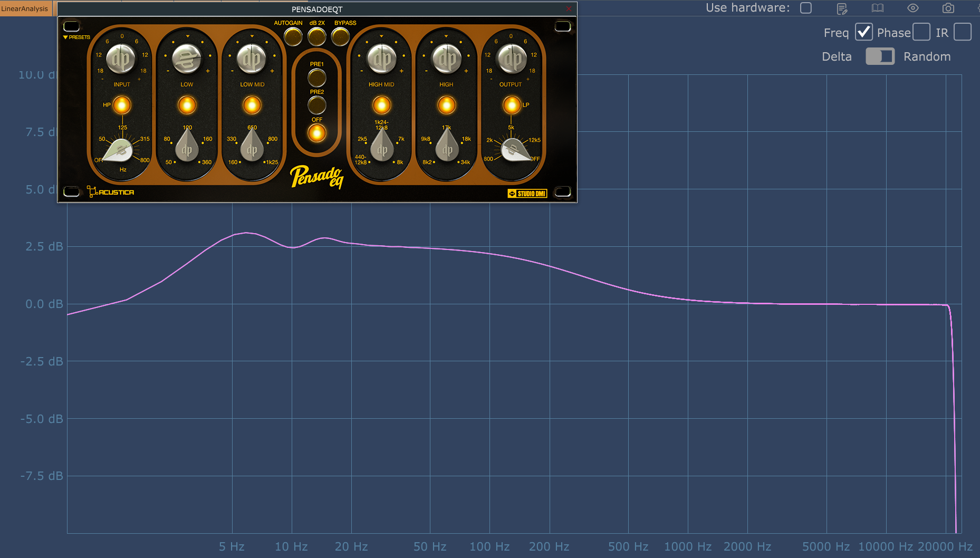980x558 pixels.
Task: Close the PENSADOEQT plugin window
Action: [x=569, y=9]
